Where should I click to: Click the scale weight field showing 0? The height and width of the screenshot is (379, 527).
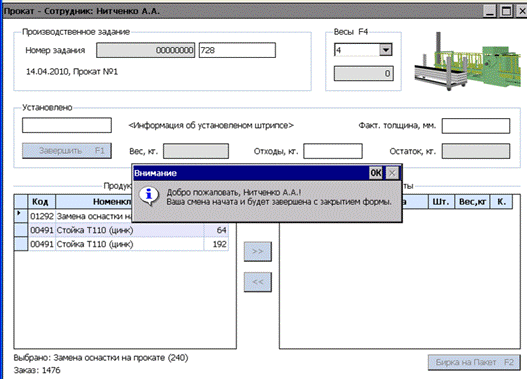click(364, 73)
